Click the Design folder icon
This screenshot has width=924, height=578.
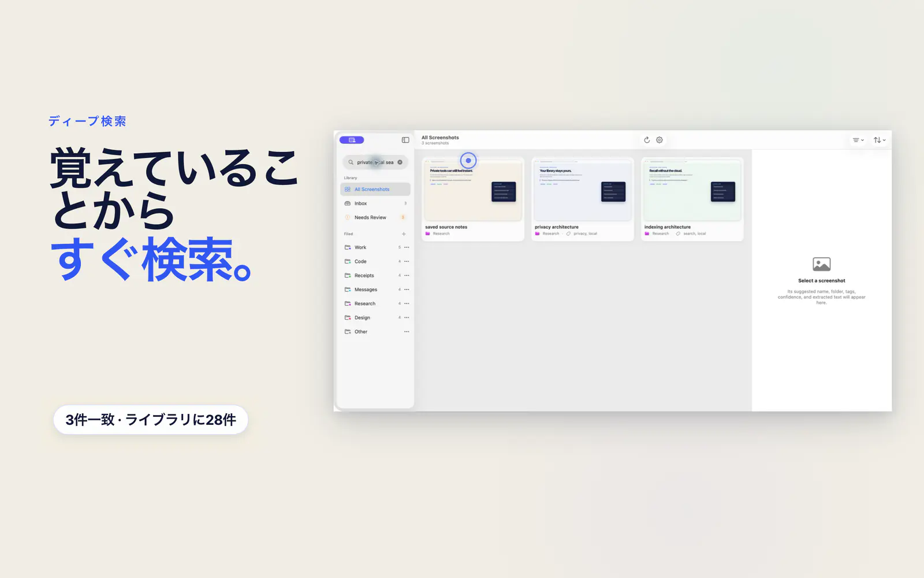pyautogui.click(x=348, y=318)
